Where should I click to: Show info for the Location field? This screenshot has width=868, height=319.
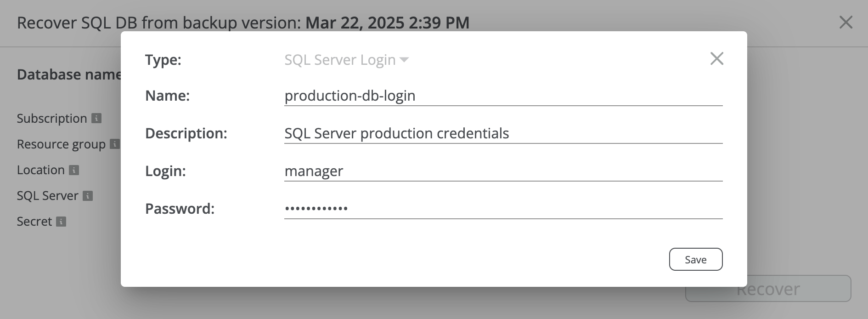pos(73,170)
